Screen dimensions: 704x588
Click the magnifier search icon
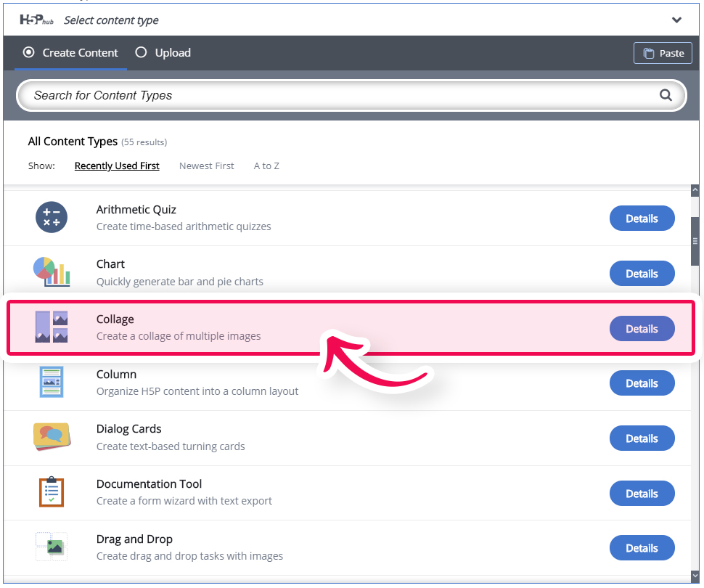(666, 95)
